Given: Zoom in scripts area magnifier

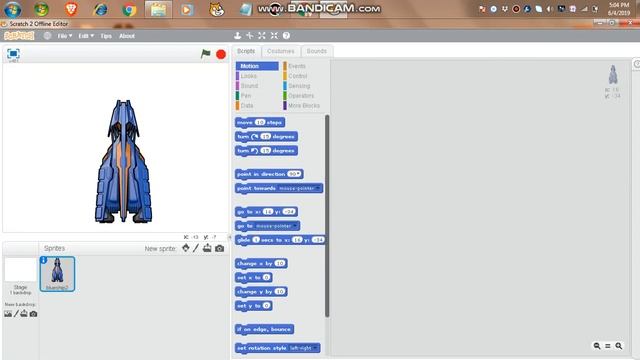Looking at the screenshot, I should click(619, 346).
